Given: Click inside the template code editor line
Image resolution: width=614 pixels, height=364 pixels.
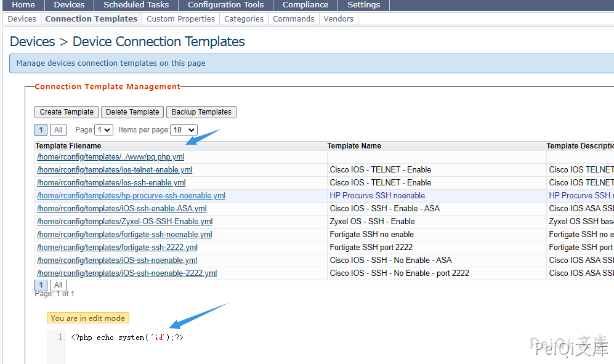Looking at the screenshot, I should pyautogui.click(x=246, y=338).
